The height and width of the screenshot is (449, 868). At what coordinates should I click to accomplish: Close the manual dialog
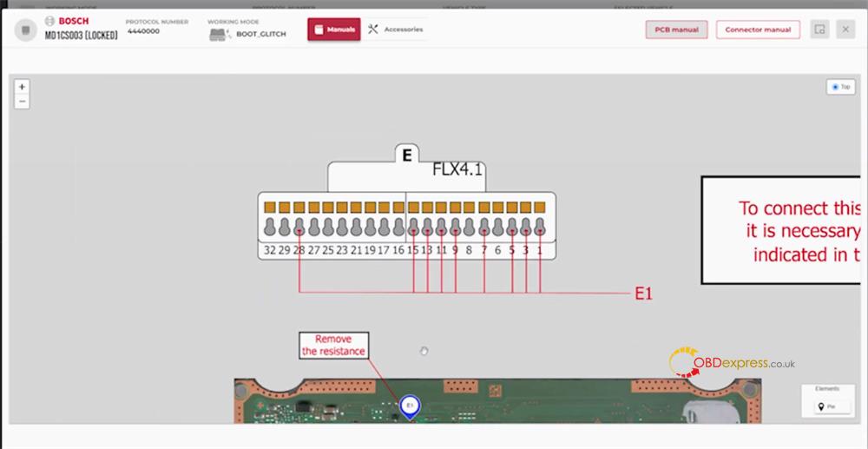845,30
